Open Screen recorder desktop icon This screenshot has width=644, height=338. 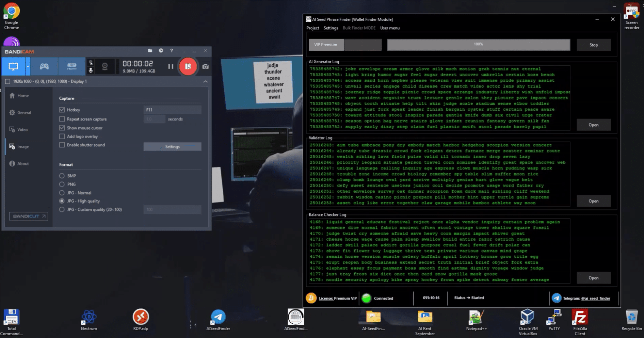pos(632,16)
